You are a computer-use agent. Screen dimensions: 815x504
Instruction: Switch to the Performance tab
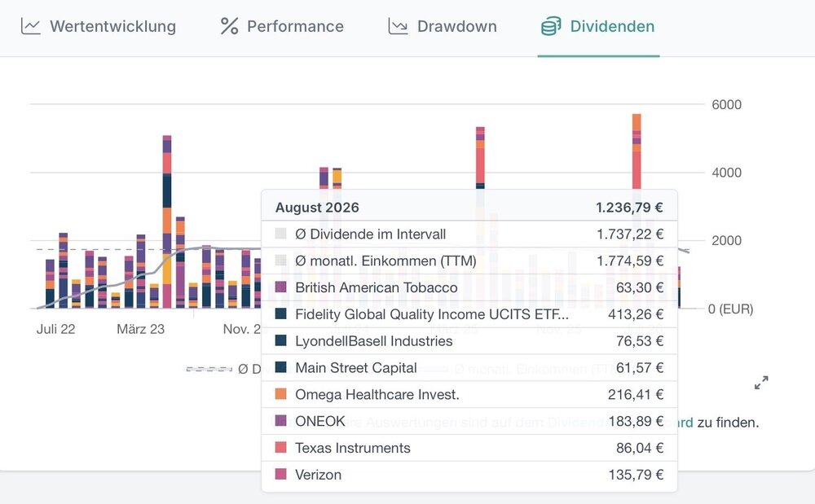pos(282,26)
